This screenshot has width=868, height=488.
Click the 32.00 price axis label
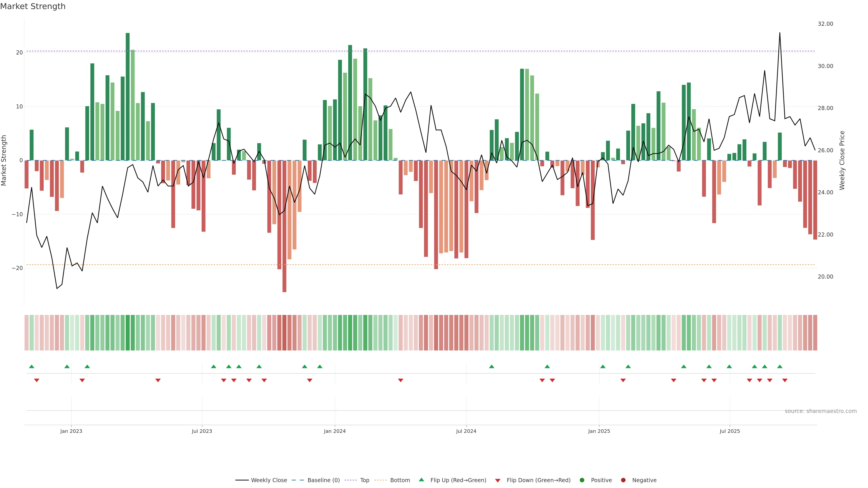tap(825, 24)
